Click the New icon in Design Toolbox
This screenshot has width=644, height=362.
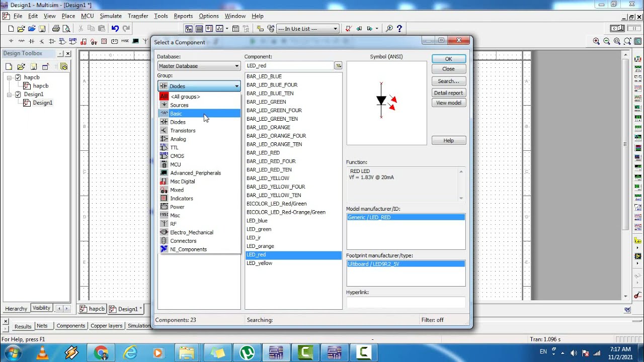tap(9, 66)
